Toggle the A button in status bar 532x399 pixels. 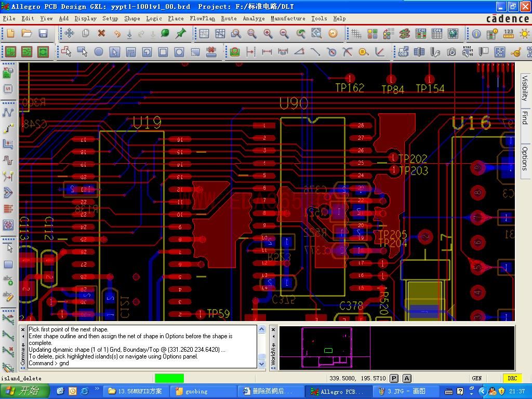[407, 378]
